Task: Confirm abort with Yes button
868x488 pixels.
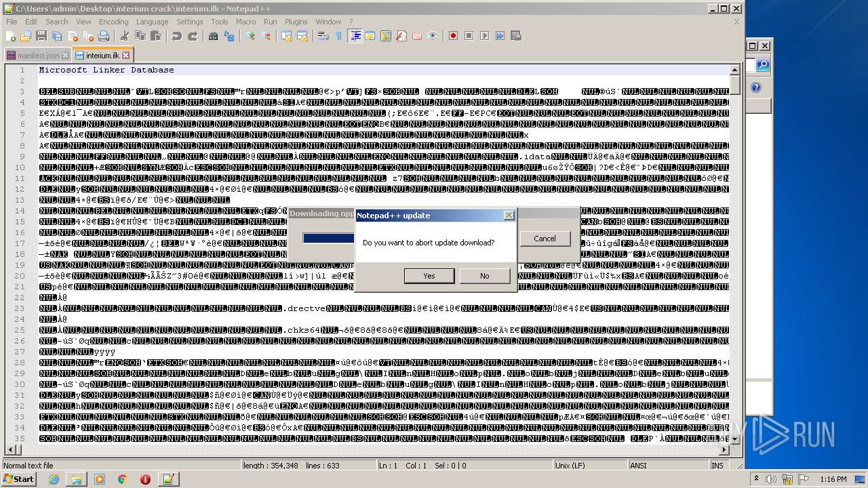Action: pyautogui.click(x=429, y=276)
